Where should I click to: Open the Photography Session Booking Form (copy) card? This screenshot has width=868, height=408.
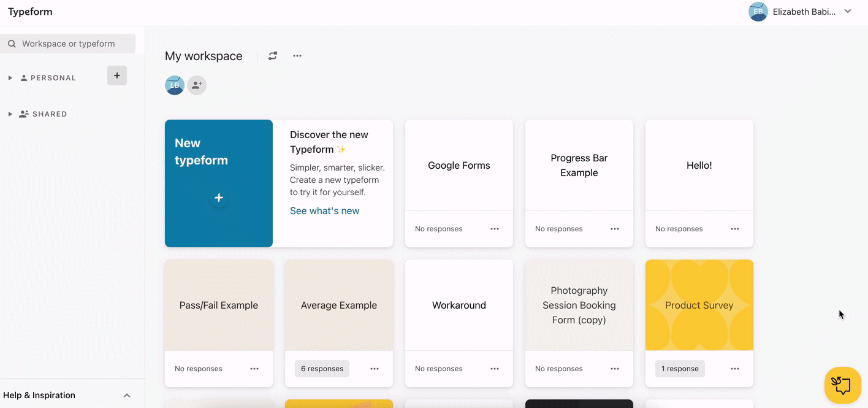pyautogui.click(x=579, y=305)
